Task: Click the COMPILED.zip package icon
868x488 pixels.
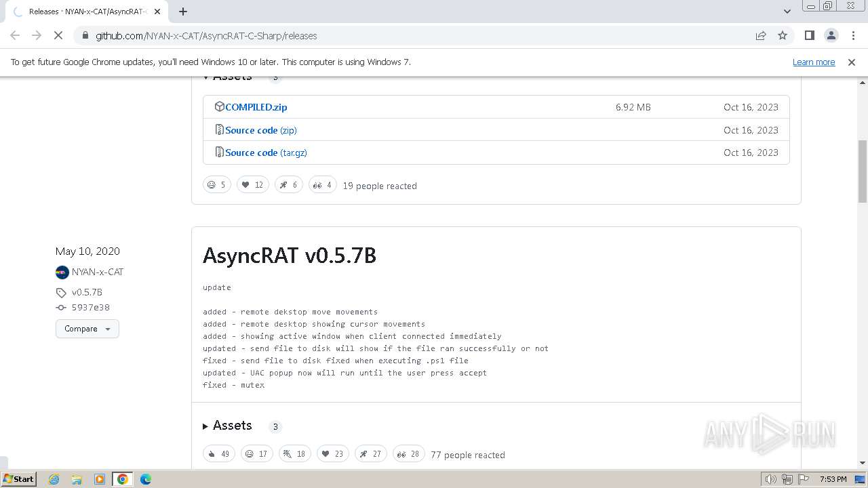Action: (220, 106)
